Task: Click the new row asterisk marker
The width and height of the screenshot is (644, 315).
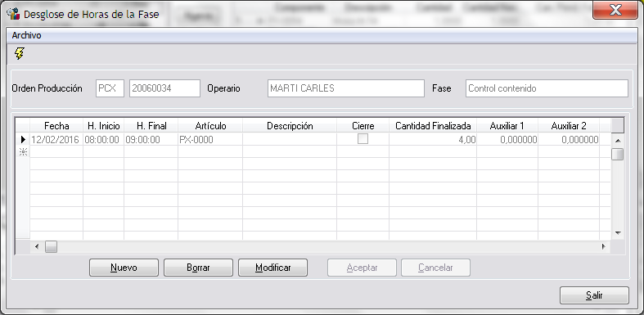Action: point(23,152)
